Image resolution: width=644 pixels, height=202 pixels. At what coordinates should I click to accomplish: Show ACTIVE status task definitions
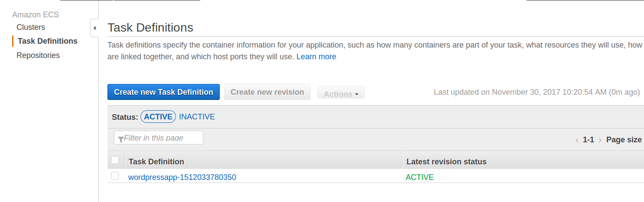[x=158, y=117]
